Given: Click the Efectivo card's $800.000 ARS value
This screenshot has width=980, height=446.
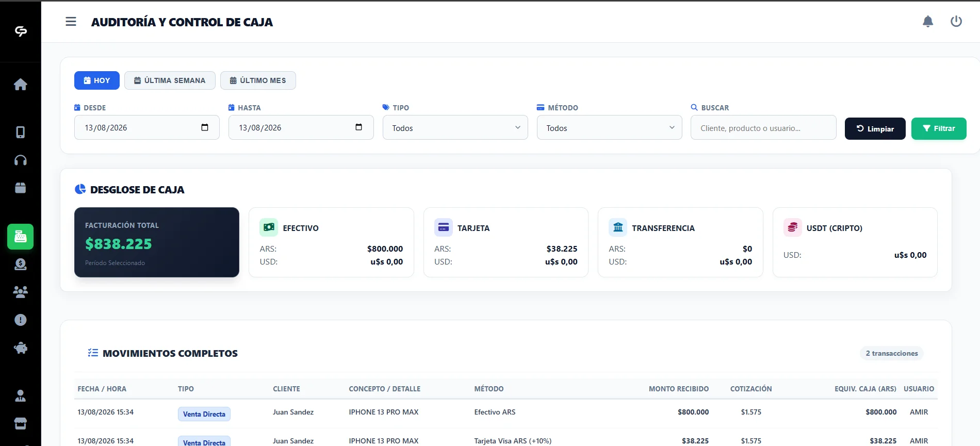Looking at the screenshot, I should [385, 249].
